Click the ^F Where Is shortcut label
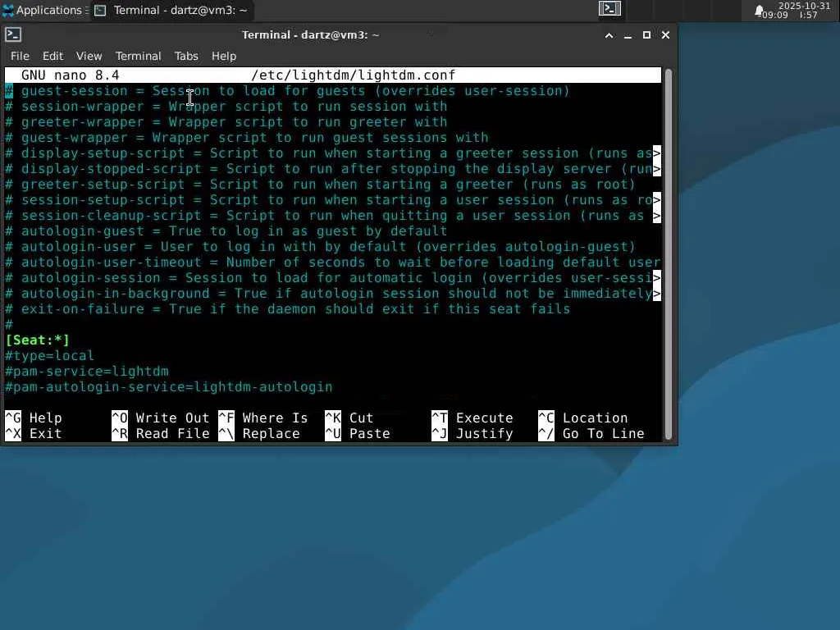This screenshot has width=840, height=630. click(263, 418)
